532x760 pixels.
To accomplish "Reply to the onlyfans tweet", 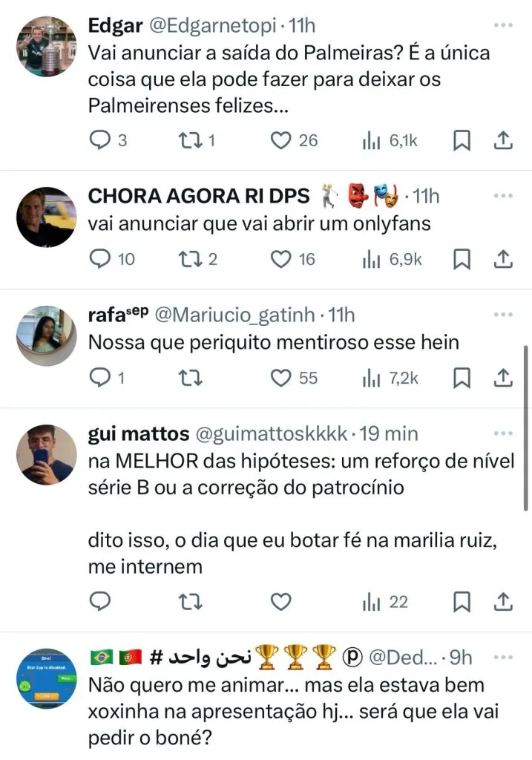I will 99,259.
